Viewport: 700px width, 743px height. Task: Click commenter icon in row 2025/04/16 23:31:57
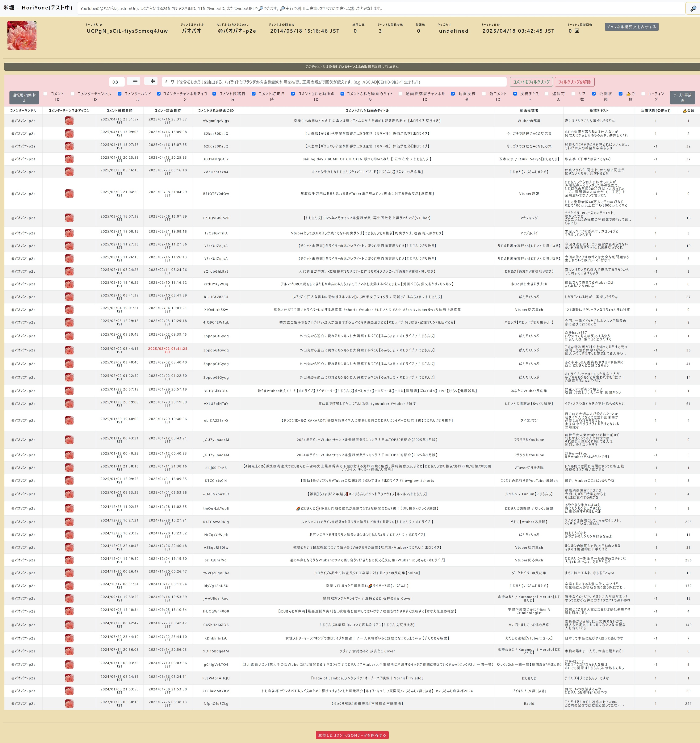pos(69,121)
